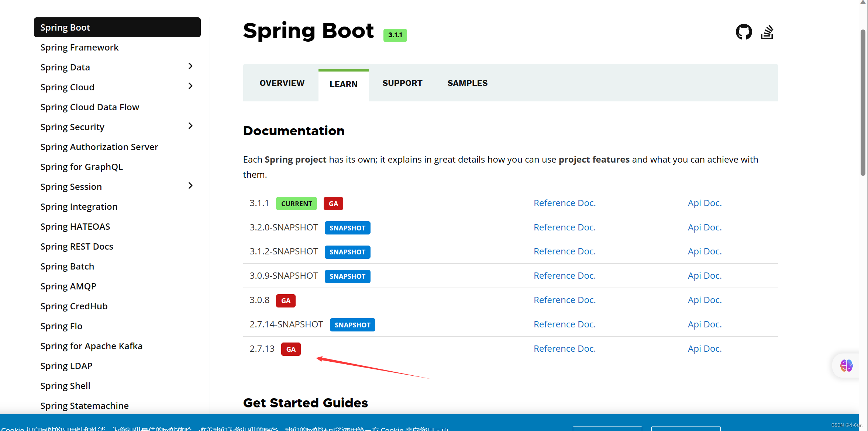The width and height of the screenshot is (868, 431).
Task: Click the GA badge on the 3.0.8 row
Action: point(286,300)
